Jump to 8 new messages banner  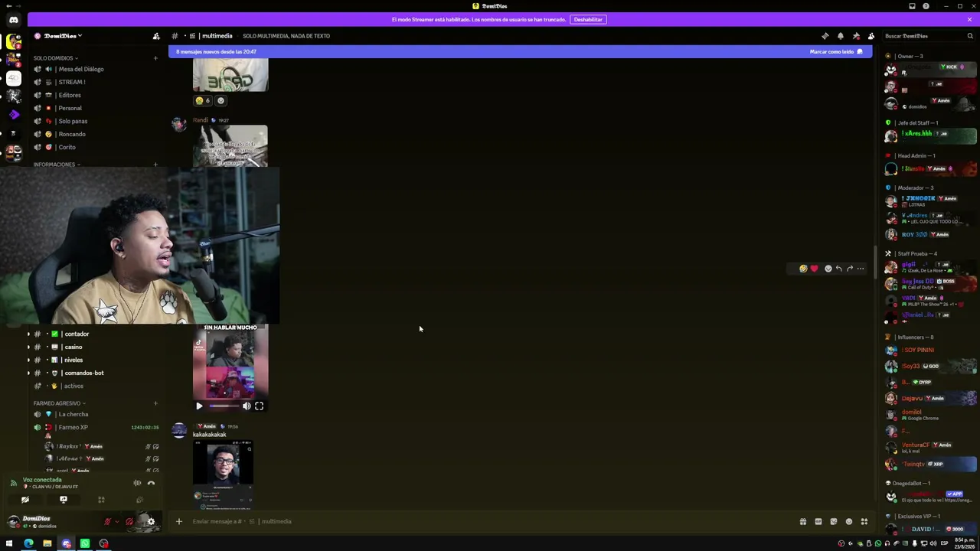[x=521, y=51]
